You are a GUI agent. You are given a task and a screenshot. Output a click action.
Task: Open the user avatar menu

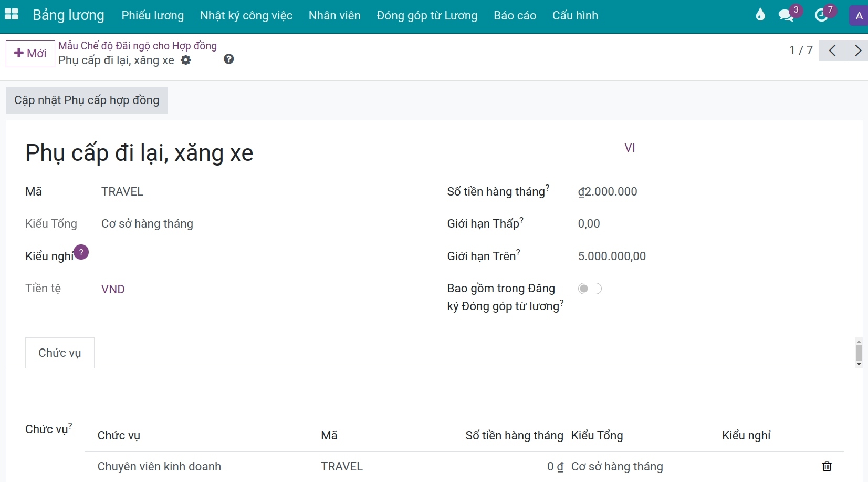coord(859,16)
